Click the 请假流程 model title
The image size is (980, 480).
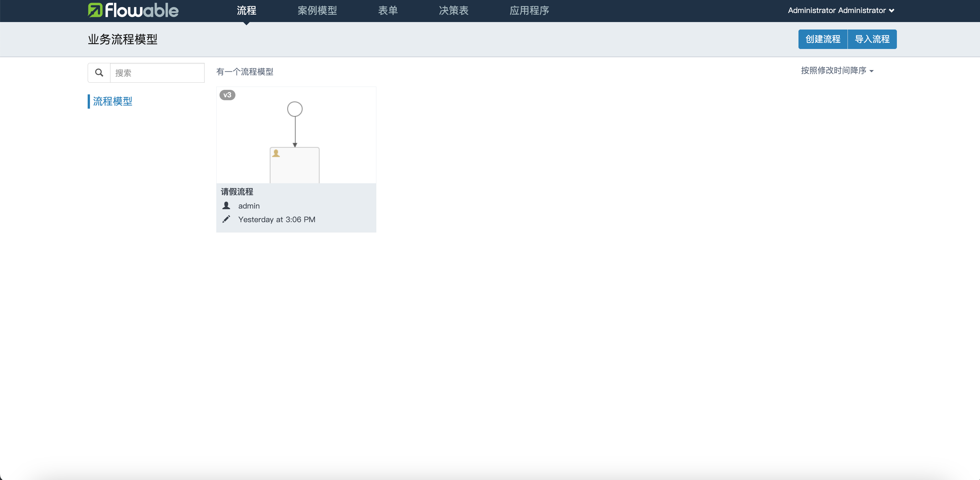coord(237,192)
